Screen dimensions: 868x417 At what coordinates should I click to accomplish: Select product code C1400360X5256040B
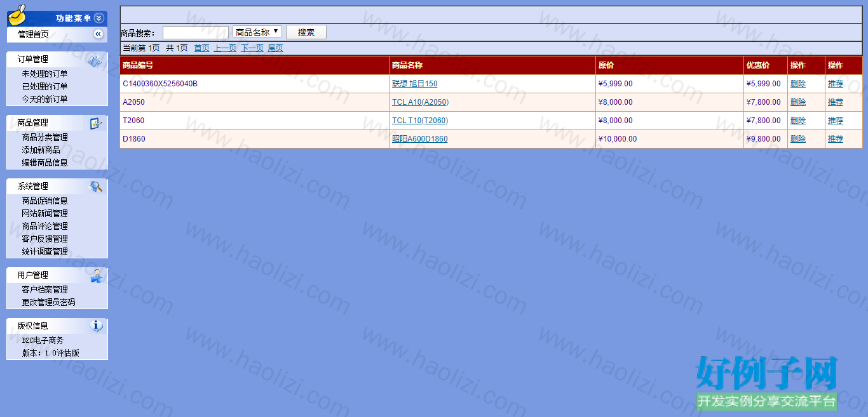pyautogui.click(x=160, y=84)
